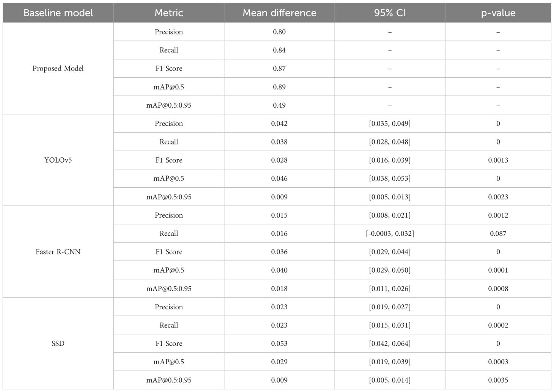
Task: Click the 0.087 p-value cell
Action: tap(498, 234)
